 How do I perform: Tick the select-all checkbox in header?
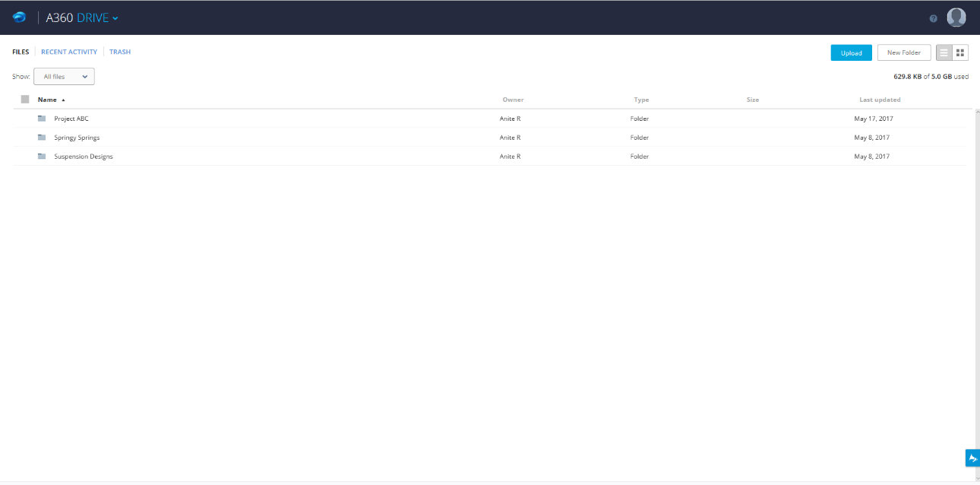pyautogui.click(x=25, y=100)
